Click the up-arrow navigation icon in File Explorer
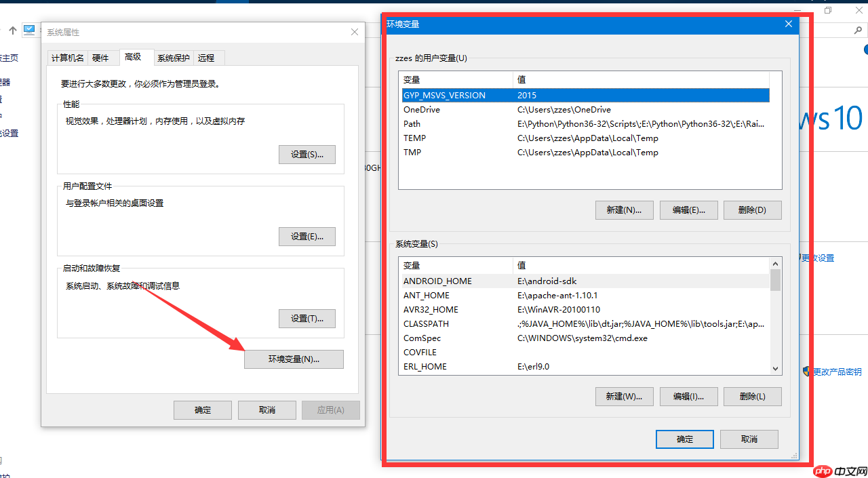Viewport: 868px width, 478px height. pos(12,30)
